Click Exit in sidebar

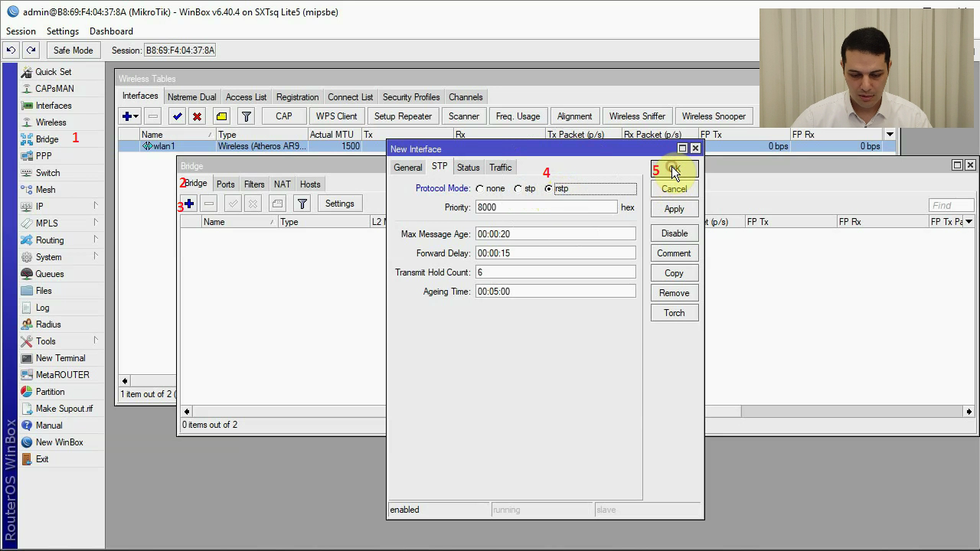pos(42,459)
